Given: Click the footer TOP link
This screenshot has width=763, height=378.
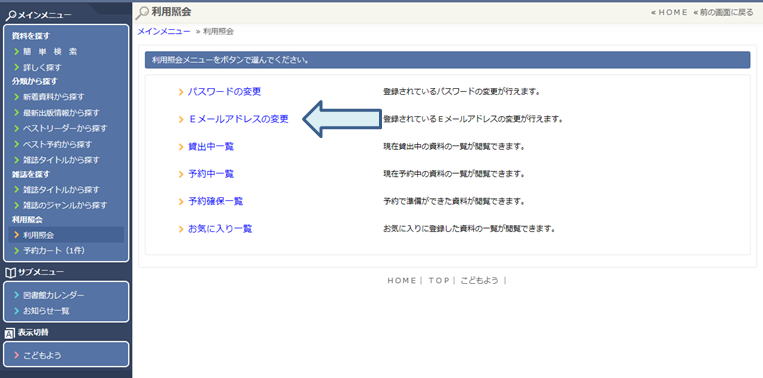Looking at the screenshot, I should [x=439, y=281].
